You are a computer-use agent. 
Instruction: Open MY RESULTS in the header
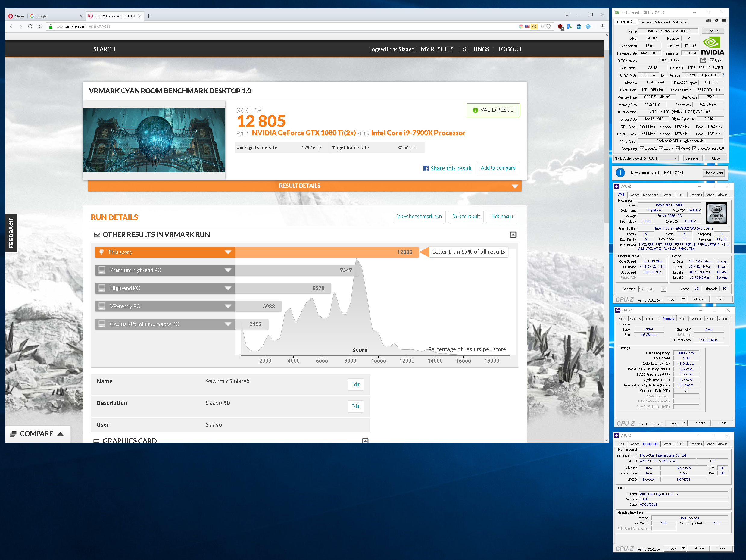(437, 49)
